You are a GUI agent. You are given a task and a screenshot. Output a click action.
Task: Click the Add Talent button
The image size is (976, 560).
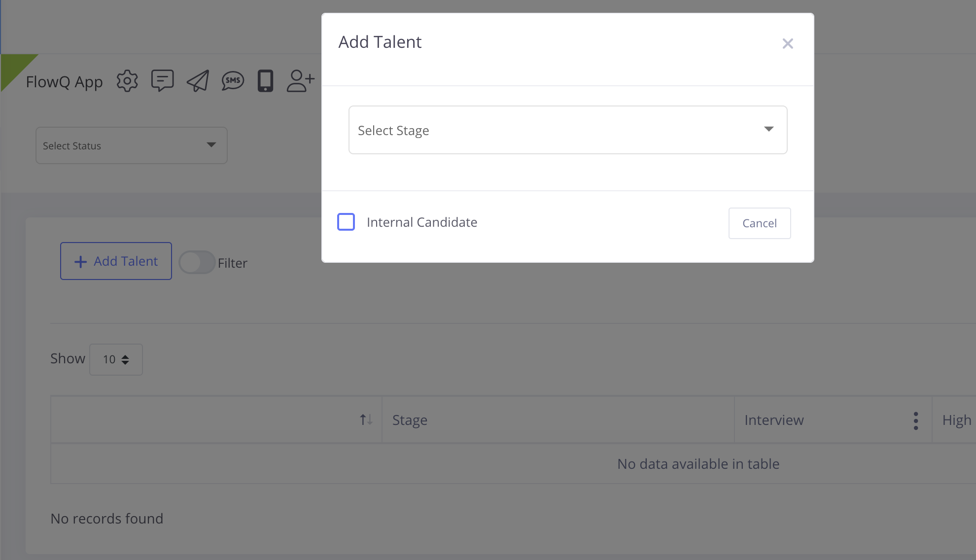[x=116, y=261]
